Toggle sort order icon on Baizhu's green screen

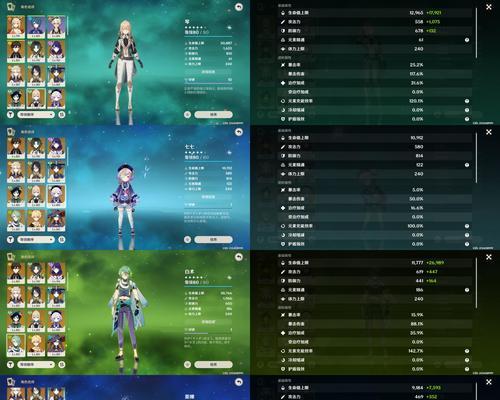pyautogui.click(x=62, y=364)
